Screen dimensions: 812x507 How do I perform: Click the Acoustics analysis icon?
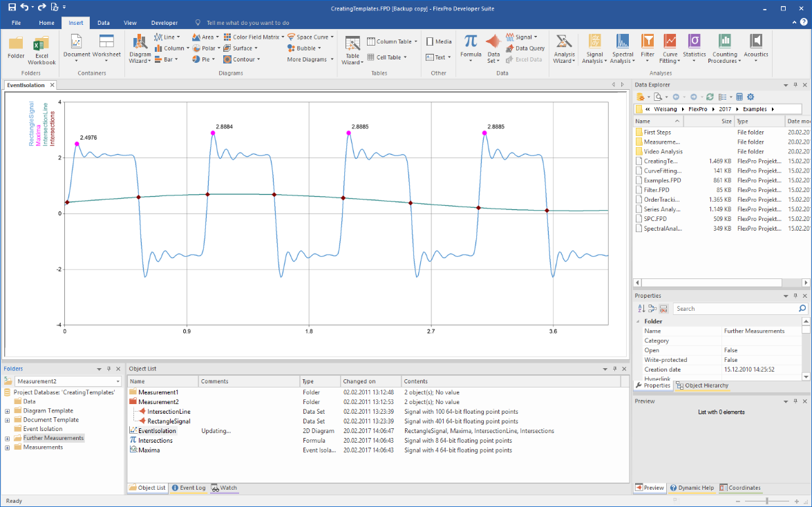(755, 46)
